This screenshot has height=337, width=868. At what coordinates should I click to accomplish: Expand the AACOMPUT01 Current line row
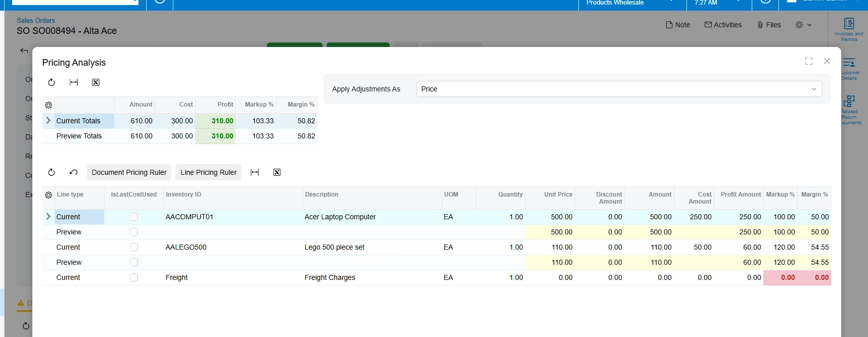point(49,217)
